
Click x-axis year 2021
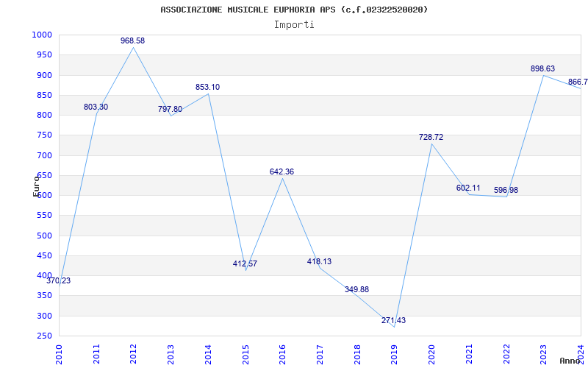coord(469,354)
